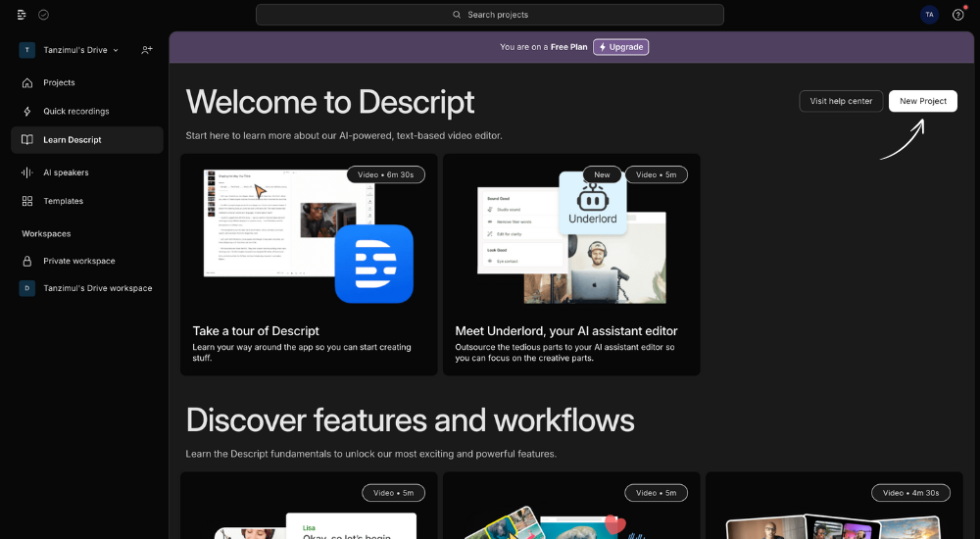
Task: Click the invite members icon
Action: point(147,50)
